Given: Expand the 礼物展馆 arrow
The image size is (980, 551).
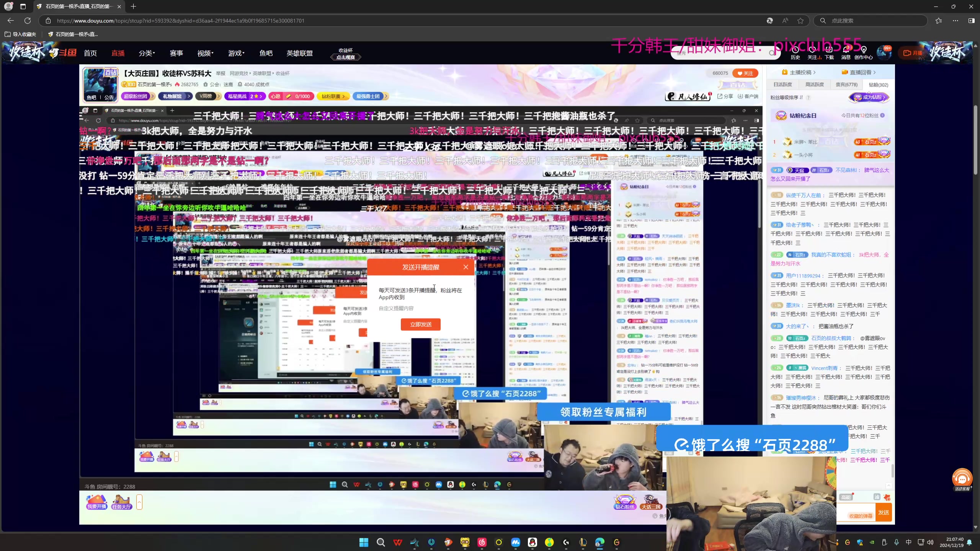Looking at the screenshot, I should (x=189, y=96).
